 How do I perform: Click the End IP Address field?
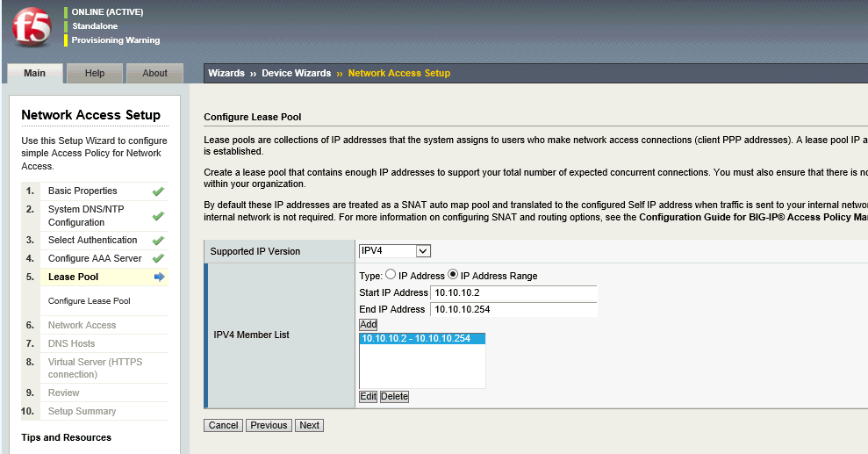click(x=513, y=309)
